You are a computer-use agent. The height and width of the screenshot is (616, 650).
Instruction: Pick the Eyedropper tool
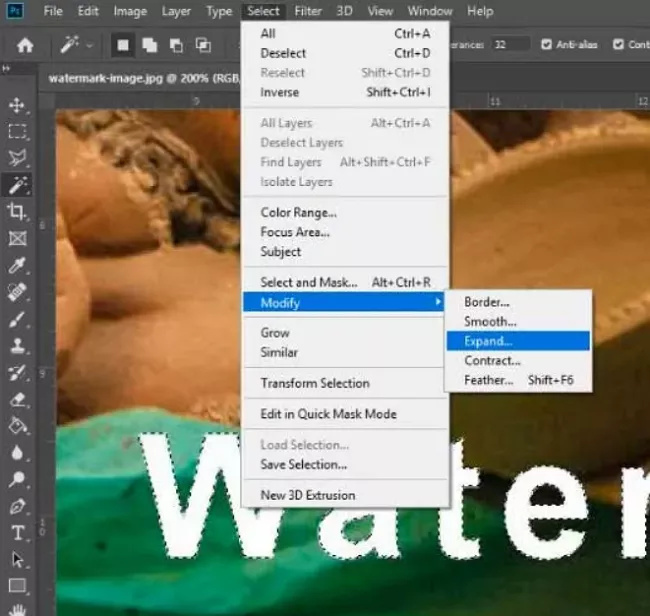17,265
